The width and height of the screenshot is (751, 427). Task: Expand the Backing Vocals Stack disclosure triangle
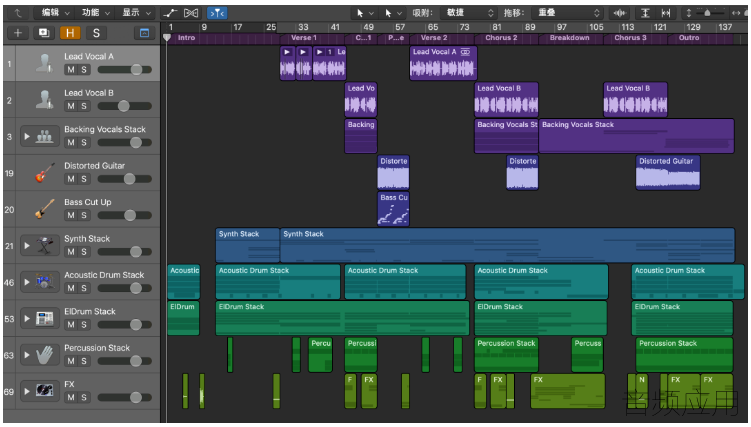point(27,136)
